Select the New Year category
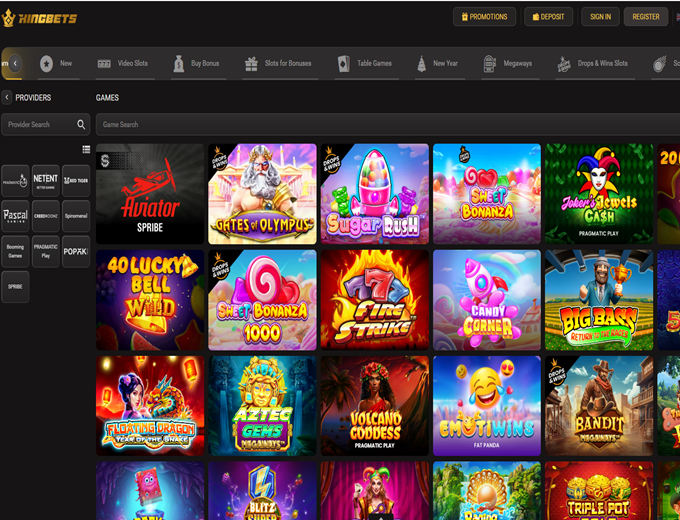This screenshot has width=680, height=520. tap(440, 63)
